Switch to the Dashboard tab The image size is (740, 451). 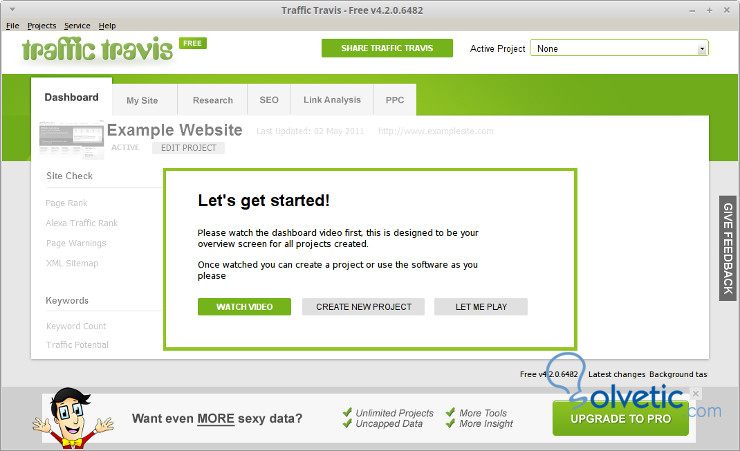click(x=72, y=97)
